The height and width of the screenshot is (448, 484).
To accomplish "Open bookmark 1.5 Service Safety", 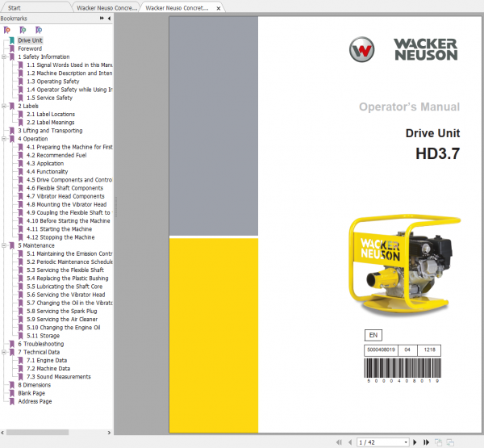I will click(x=49, y=98).
